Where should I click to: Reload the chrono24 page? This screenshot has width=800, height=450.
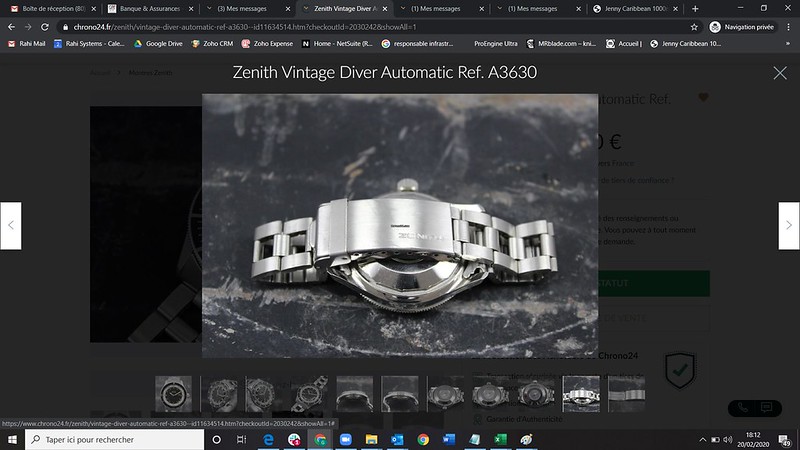tap(45, 27)
